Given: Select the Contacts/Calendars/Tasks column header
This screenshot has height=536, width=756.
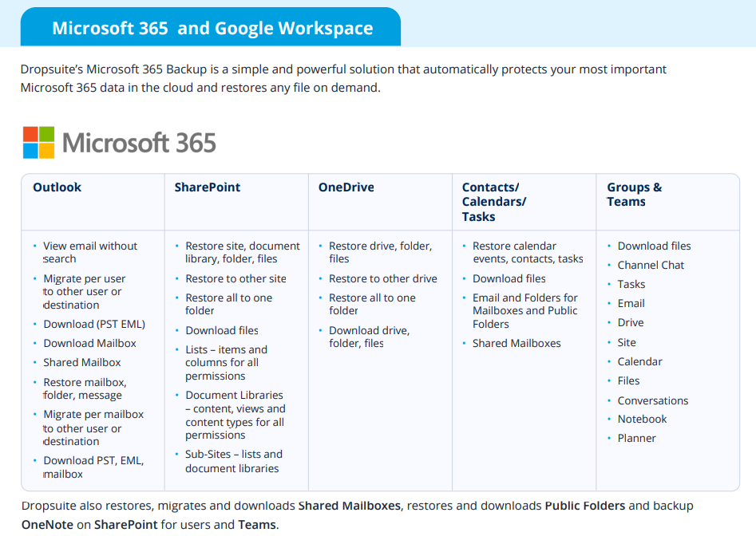Looking at the screenshot, I should 493,202.
